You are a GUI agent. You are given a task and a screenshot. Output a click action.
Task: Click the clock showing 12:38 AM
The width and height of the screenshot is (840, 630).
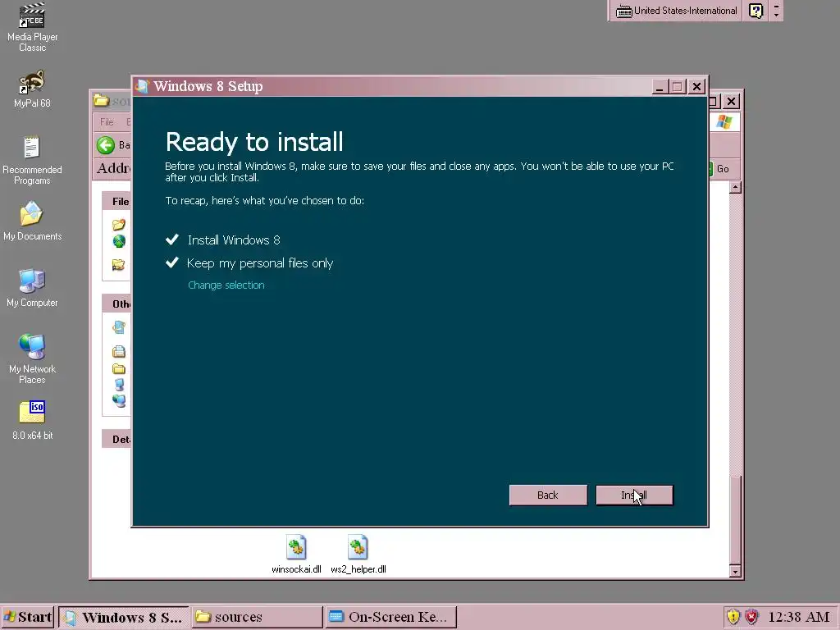[x=799, y=617]
